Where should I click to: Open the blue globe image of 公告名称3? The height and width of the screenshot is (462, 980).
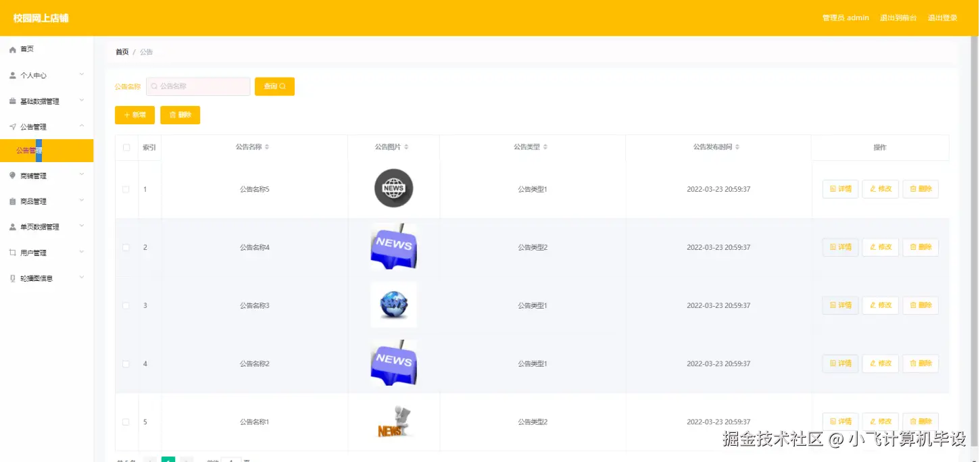394,305
